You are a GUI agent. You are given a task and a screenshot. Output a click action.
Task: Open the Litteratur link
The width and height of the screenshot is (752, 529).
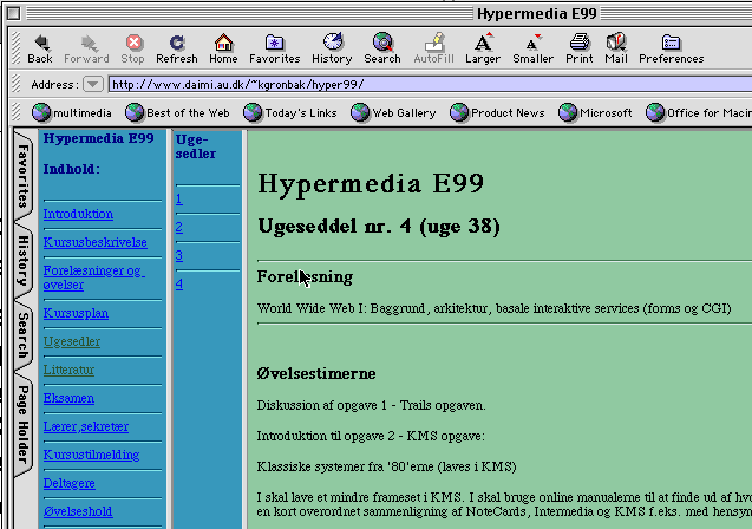coord(69,370)
